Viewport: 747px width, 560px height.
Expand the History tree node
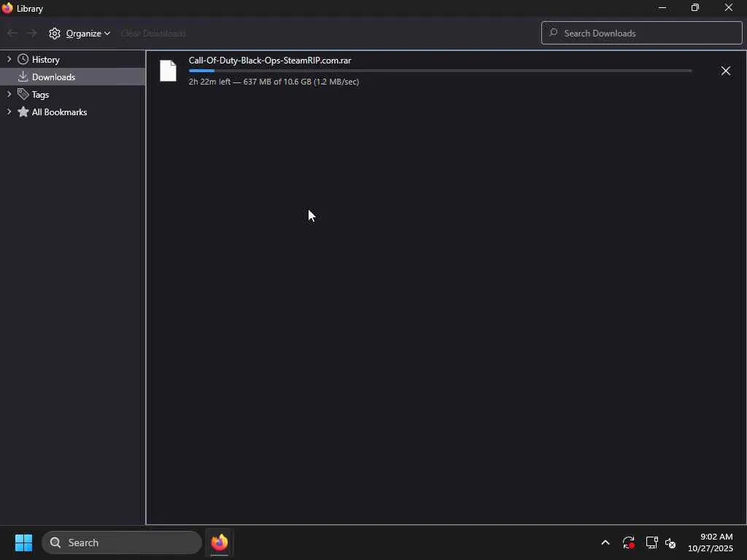9,59
